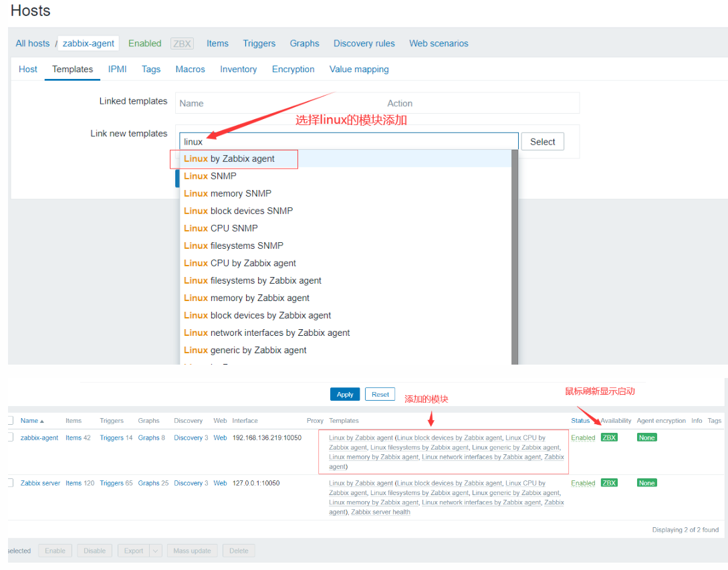The image size is (728, 570).
Task: Click the Select button for templates
Action: pyautogui.click(x=542, y=142)
